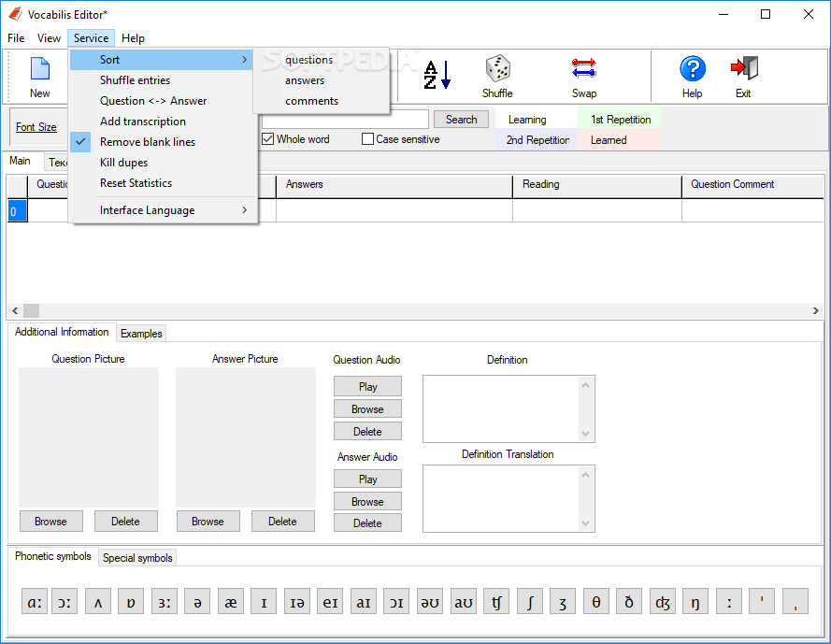Click the Shuffle dice icon
The image size is (831, 644).
click(497, 68)
